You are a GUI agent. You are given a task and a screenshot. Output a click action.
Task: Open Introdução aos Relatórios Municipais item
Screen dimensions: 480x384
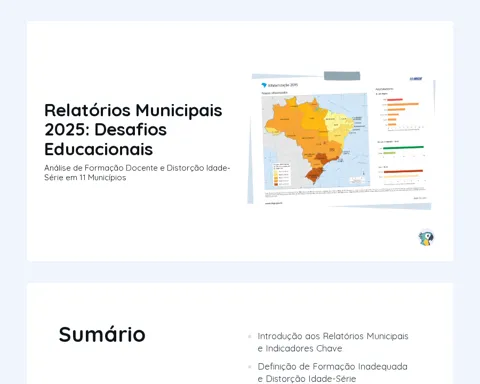[x=333, y=342]
